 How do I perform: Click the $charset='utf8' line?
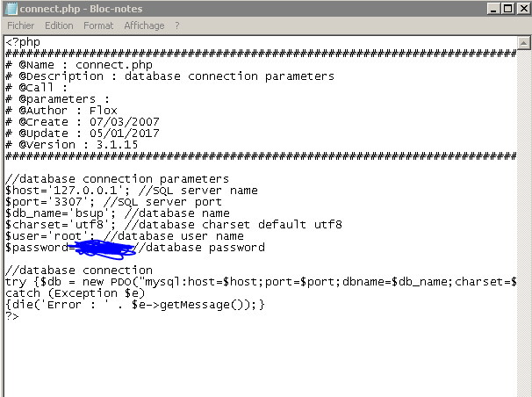pyautogui.click(x=174, y=225)
